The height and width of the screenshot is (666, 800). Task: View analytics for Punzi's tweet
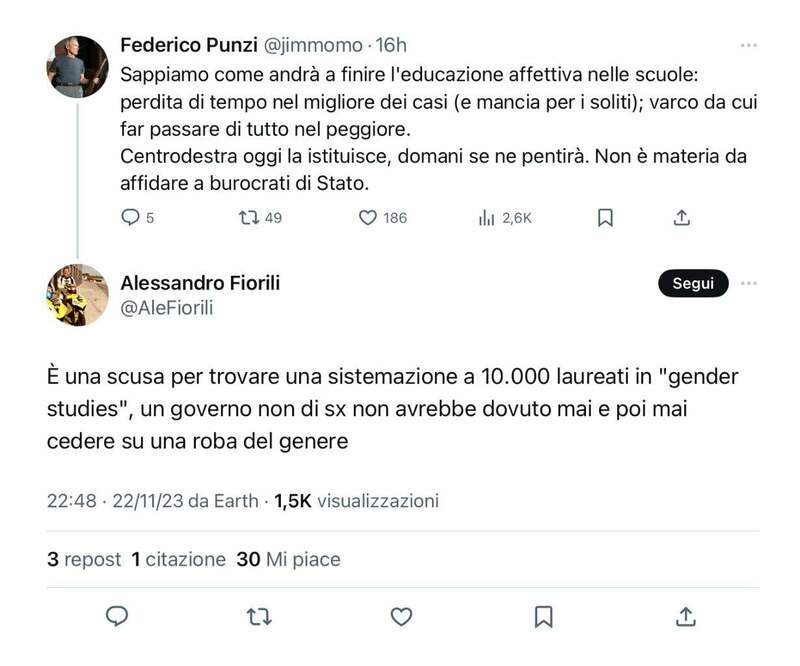coord(488,217)
